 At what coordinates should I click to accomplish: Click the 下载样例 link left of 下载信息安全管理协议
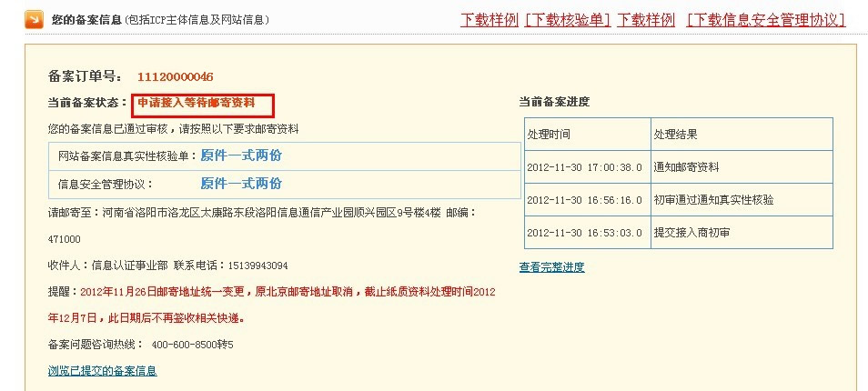[646, 19]
